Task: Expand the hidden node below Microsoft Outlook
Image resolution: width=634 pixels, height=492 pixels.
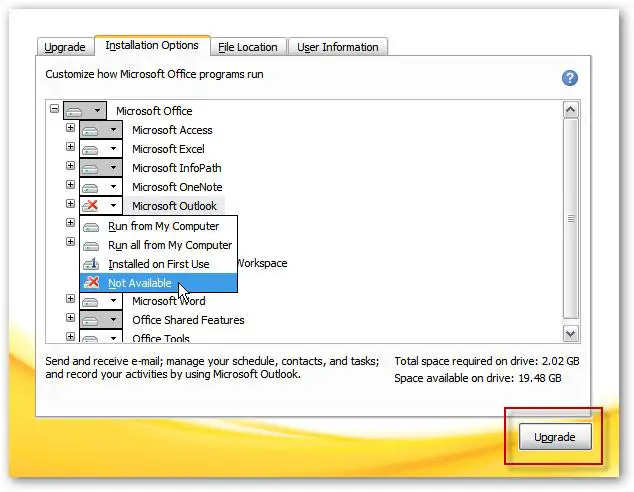Action: pyautogui.click(x=70, y=223)
